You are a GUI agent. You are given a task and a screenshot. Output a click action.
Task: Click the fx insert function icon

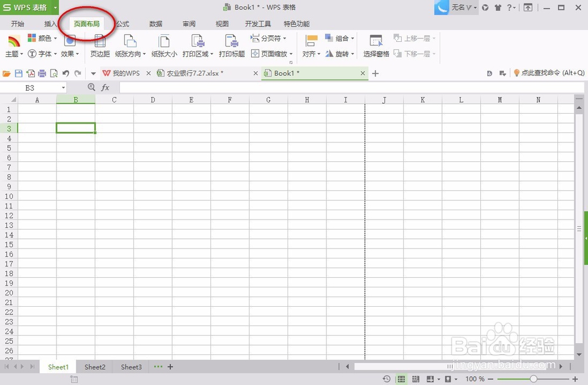click(105, 88)
